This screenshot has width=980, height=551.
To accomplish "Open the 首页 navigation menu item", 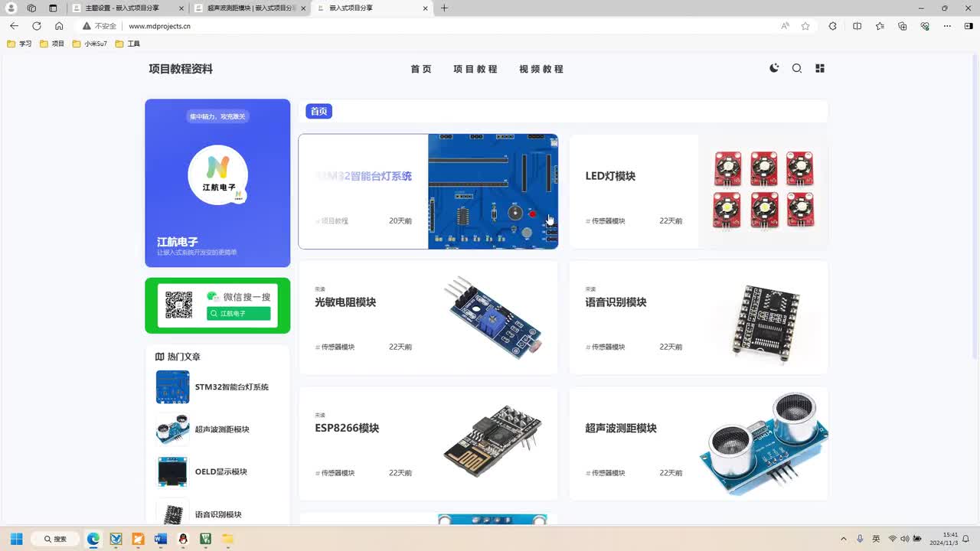I will pos(421,69).
